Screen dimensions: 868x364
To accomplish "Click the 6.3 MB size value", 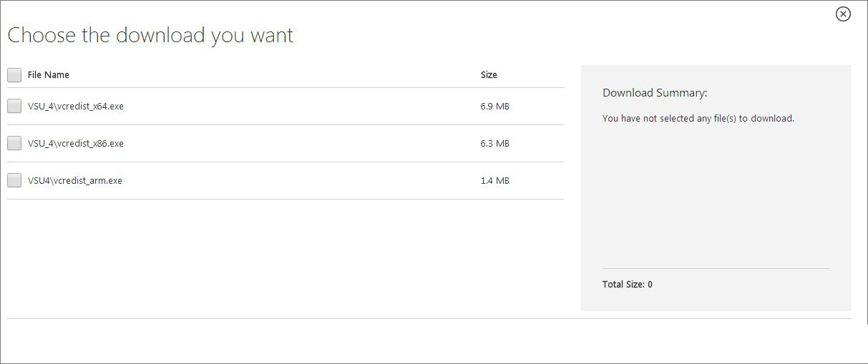I will tap(495, 143).
